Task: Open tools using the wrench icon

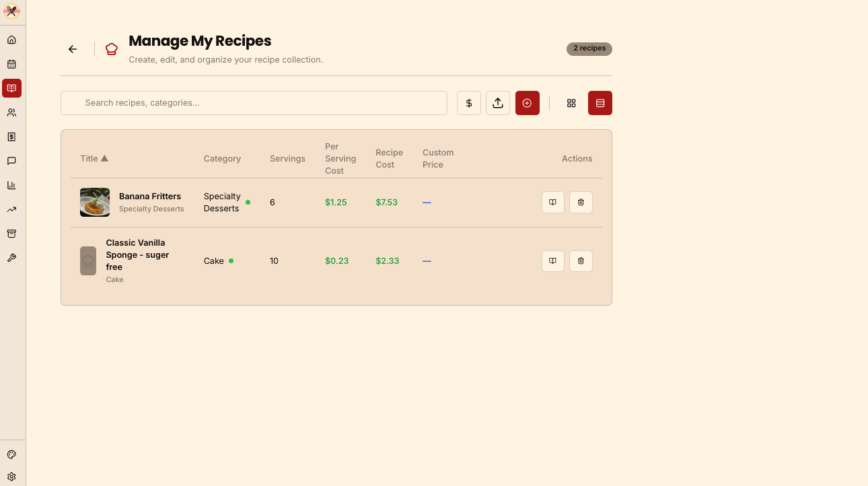Action: [11, 258]
